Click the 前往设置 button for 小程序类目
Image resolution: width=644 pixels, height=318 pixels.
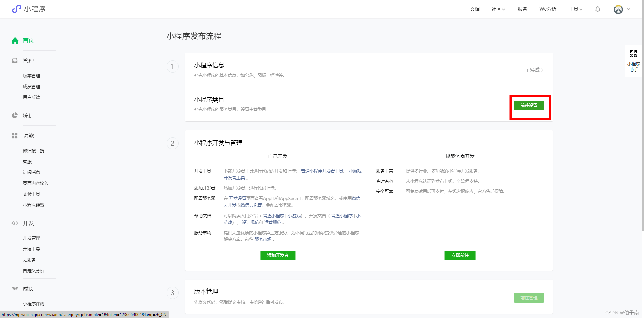click(529, 105)
